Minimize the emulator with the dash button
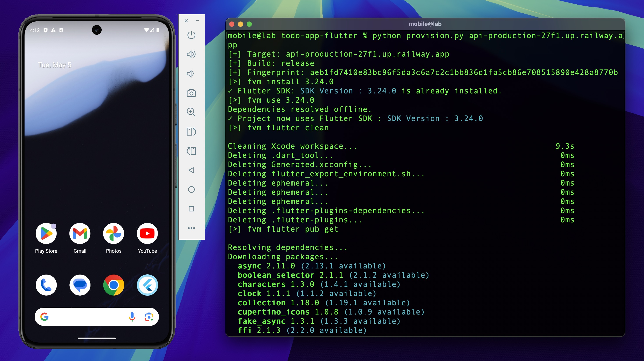 click(197, 21)
